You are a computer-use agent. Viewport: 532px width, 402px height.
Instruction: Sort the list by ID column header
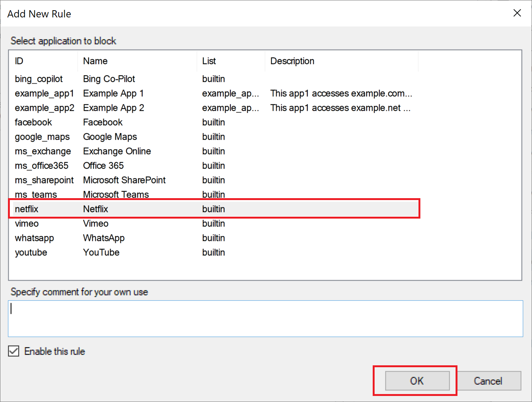[44, 61]
